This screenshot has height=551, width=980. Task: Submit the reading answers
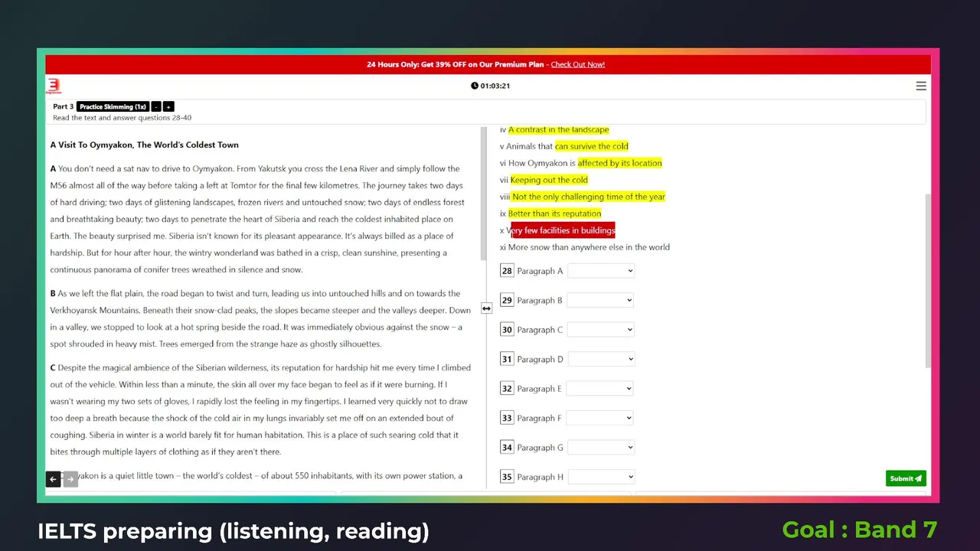tap(906, 478)
